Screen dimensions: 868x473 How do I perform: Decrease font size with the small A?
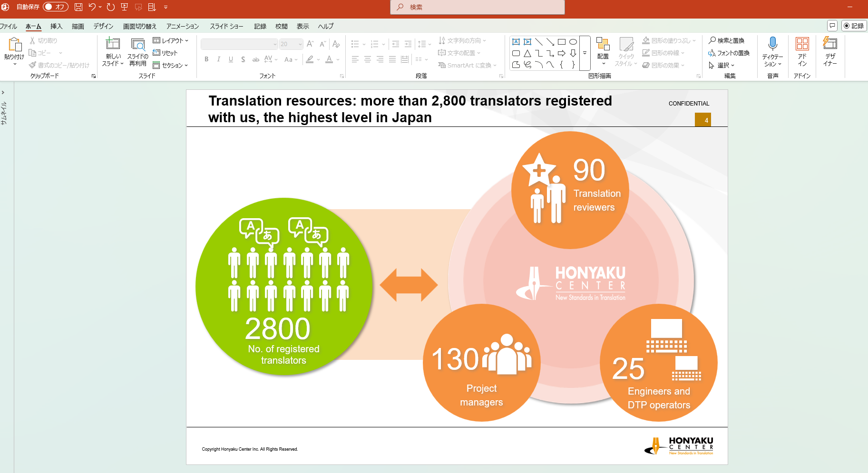pos(322,44)
